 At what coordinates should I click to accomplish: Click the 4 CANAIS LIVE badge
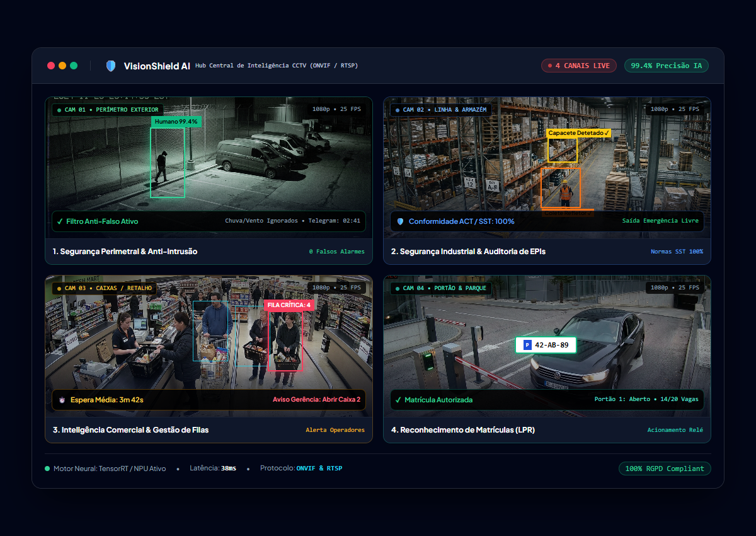coord(579,66)
